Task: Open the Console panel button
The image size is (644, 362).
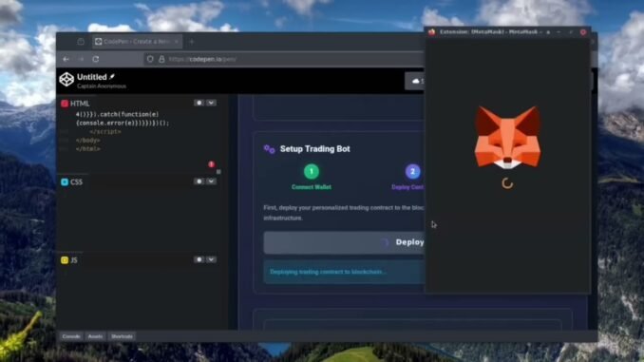Action: pos(71,336)
